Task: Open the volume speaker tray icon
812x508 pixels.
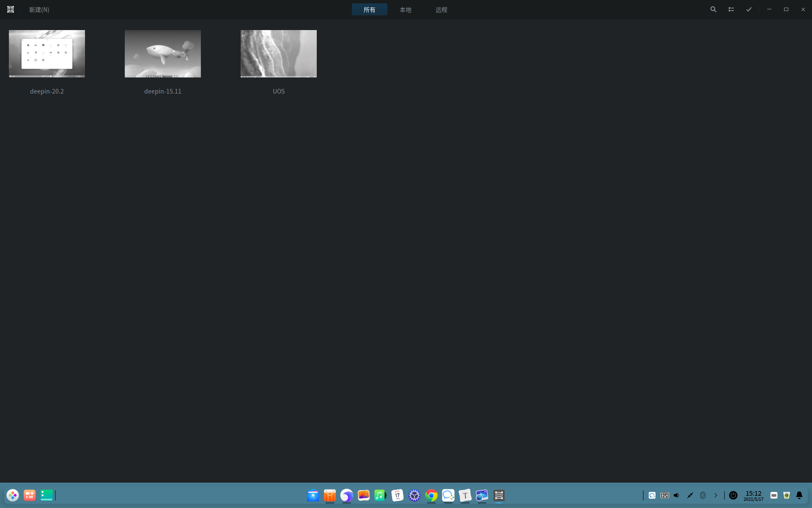Action: 677,495
